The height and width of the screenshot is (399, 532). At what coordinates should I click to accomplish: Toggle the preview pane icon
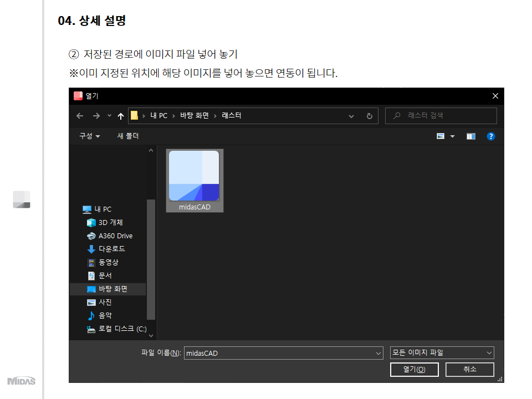pos(471,136)
